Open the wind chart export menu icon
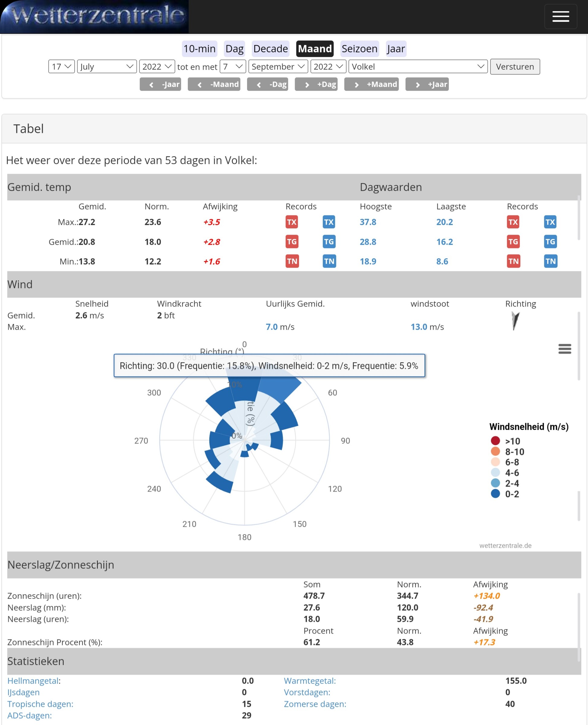The height and width of the screenshot is (725, 588). click(x=564, y=349)
